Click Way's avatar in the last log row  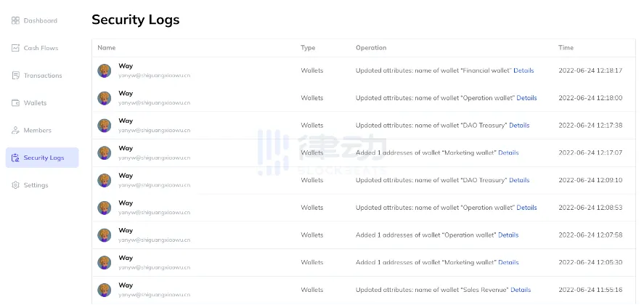pyautogui.click(x=105, y=290)
